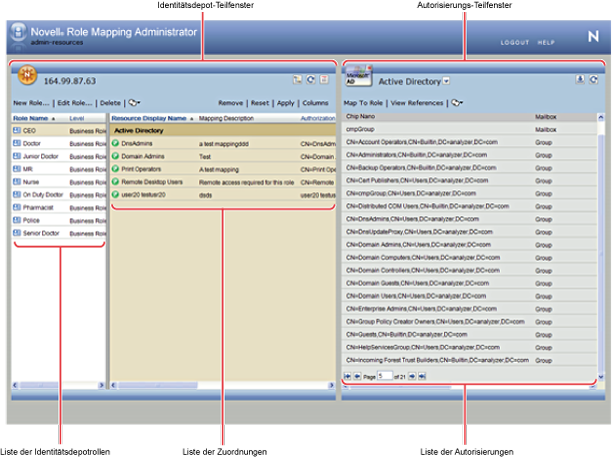Click the LOGOUT link
The width and height of the screenshot is (612, 457).
(x=515, y=43)
